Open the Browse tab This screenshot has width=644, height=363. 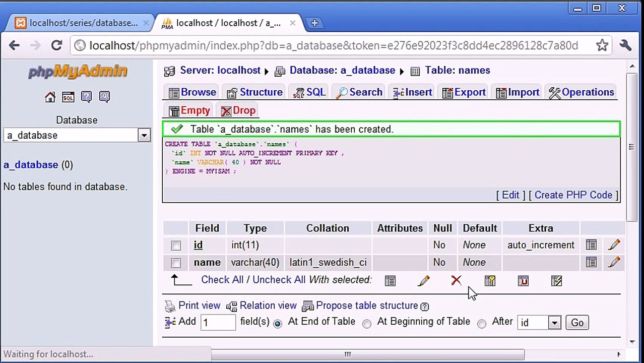(192, 92)
